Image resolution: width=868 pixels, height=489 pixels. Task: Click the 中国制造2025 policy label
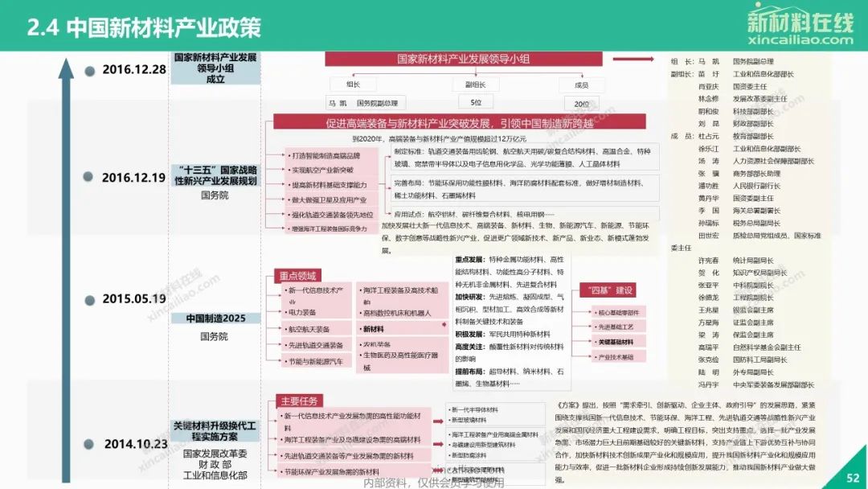[x=214, y=318]
